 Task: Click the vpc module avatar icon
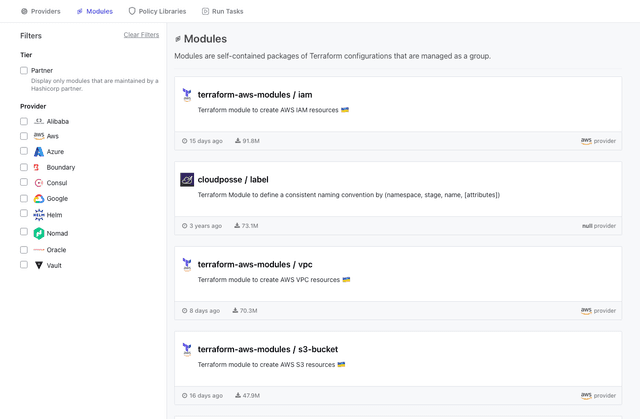click(x=187, y=264)
